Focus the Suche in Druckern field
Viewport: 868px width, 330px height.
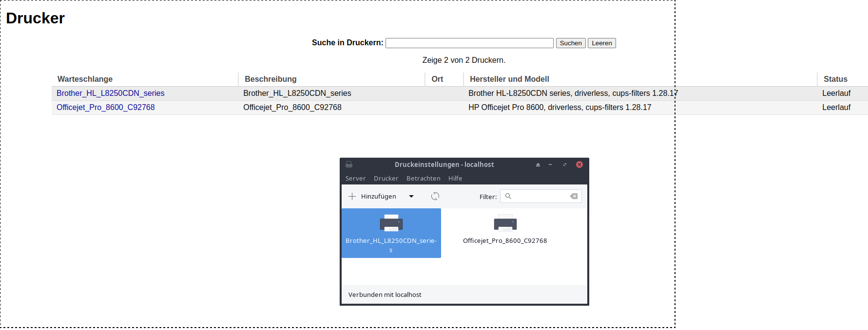coord(469,43)
